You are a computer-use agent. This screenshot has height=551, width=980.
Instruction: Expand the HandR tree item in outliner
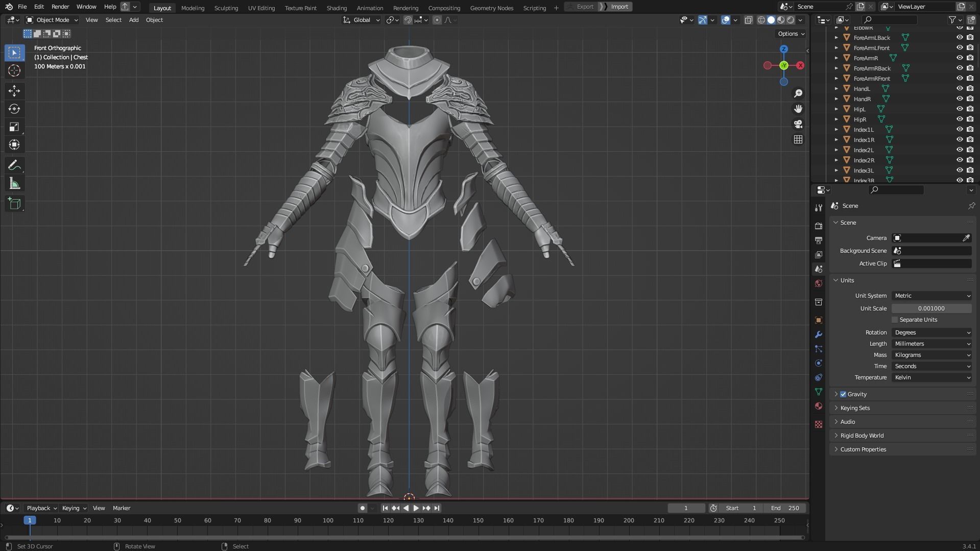coord(836,99)
